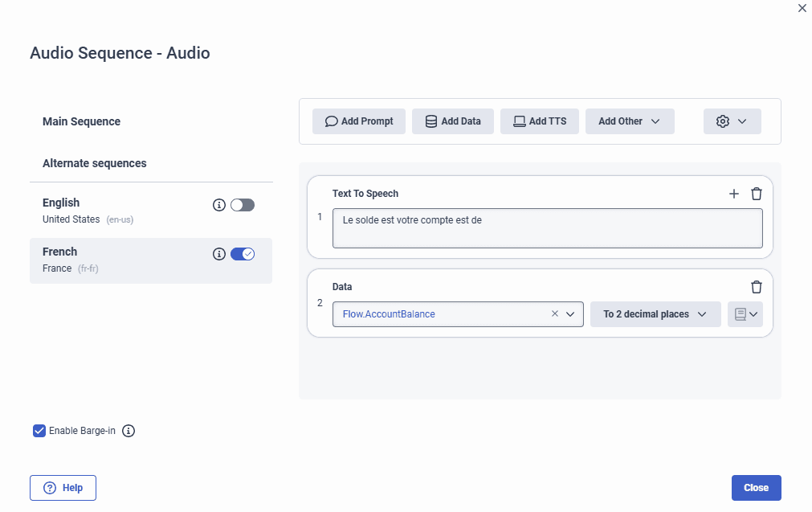Click the Help button
This screenshot has width=812, height=512.
coord(63,487)
